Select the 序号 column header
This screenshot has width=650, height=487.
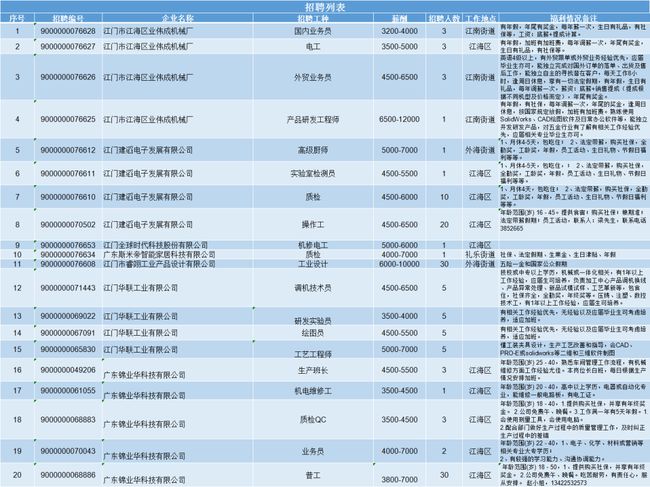(x=17, y=18)
